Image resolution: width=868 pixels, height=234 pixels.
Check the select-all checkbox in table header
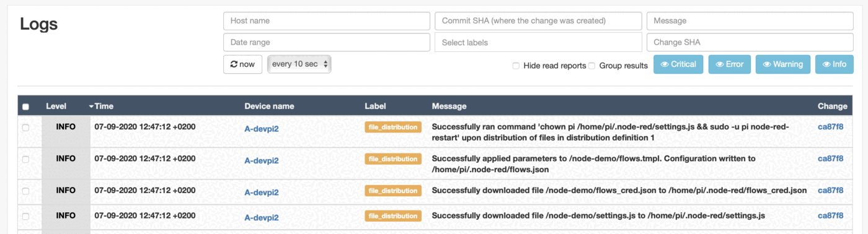25,106
